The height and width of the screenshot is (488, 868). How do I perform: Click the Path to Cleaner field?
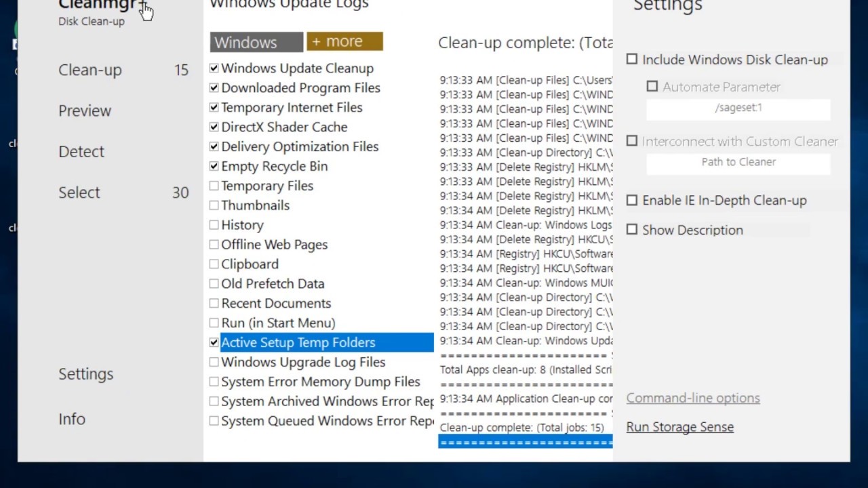pos(738,162)
